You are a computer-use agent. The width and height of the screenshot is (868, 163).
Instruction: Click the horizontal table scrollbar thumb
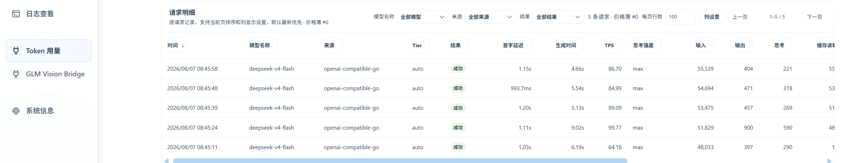(x=400, y=161)
